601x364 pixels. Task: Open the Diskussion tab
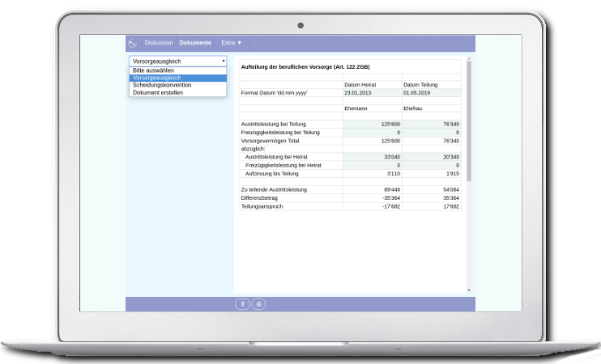point(159,43)
